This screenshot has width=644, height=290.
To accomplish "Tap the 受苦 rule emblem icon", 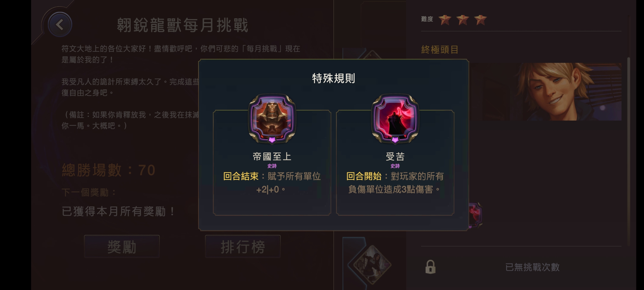I will pos(395,119).
